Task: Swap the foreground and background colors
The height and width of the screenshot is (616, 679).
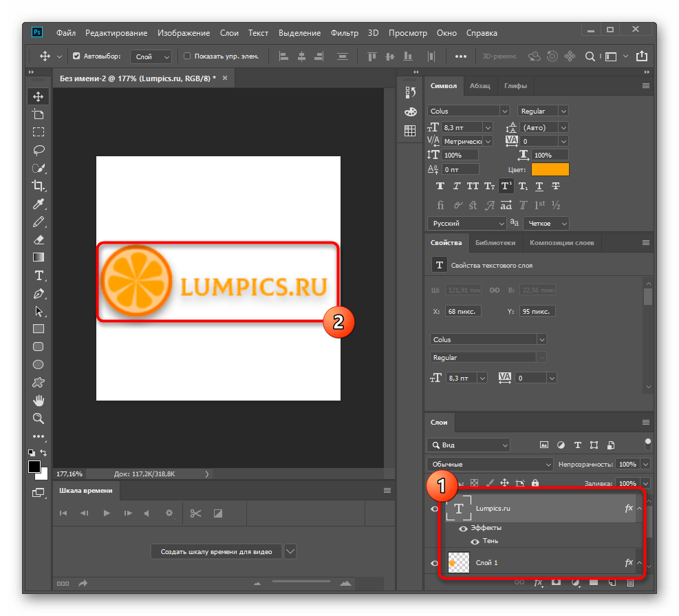Action: [43, 453]
